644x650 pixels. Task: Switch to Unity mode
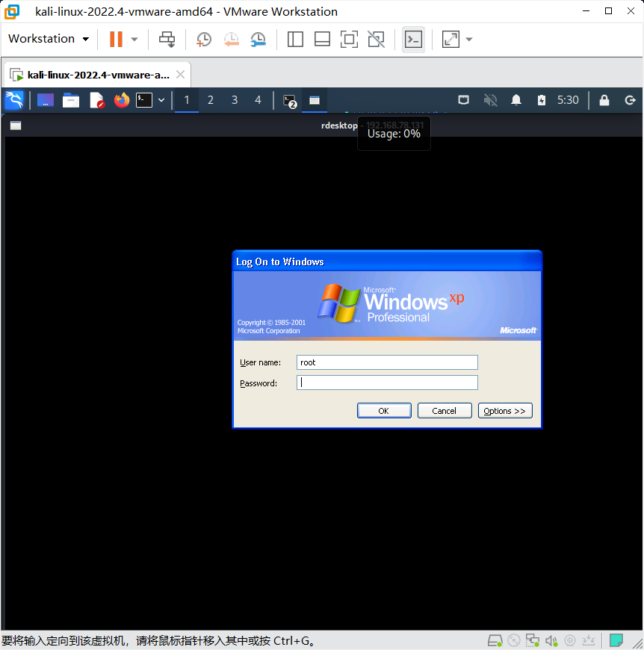[377, 40]
